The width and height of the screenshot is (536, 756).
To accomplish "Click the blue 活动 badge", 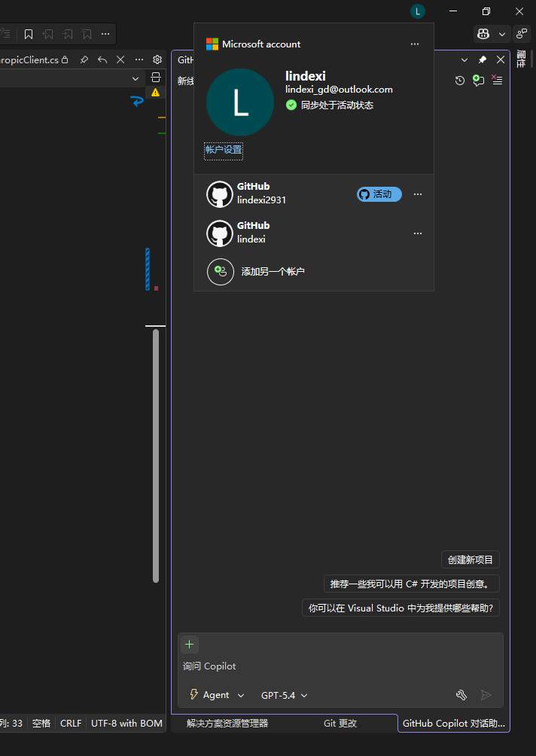I will (x=379, y=194).
